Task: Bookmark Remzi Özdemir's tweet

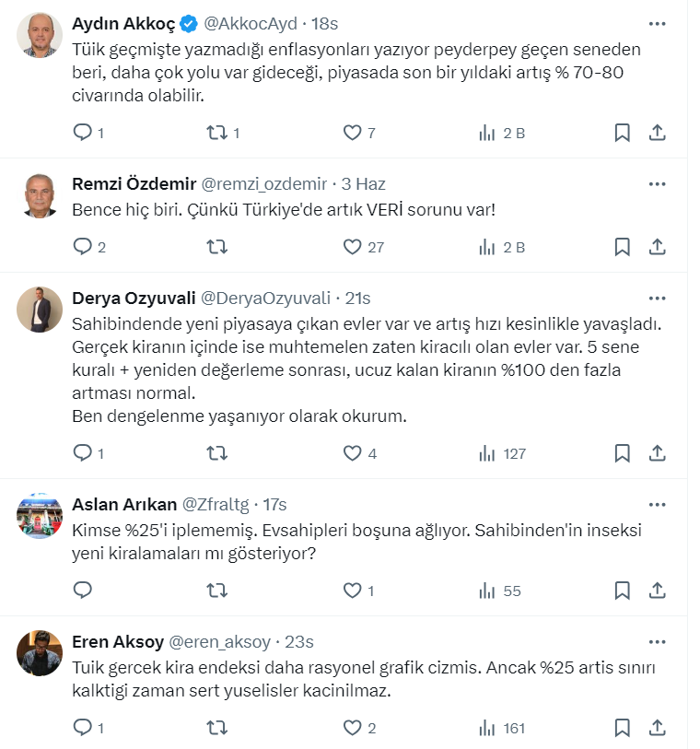Action: 623,247
